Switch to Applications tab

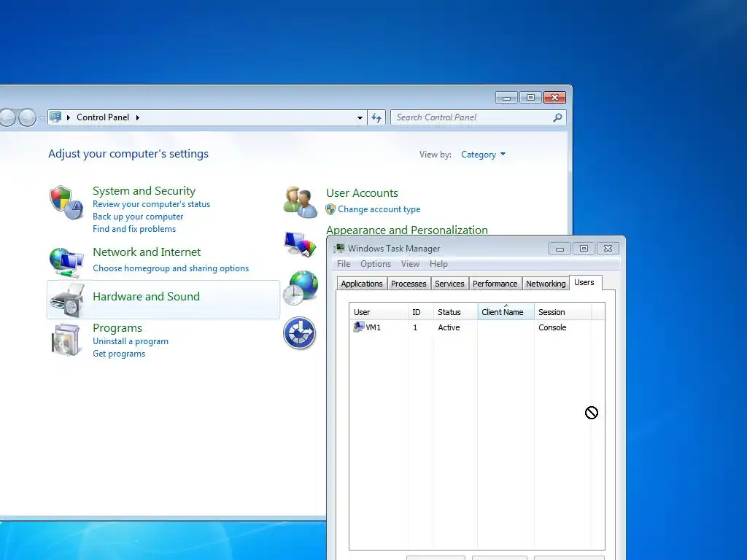pyautogui.click(x=362, y=284)
